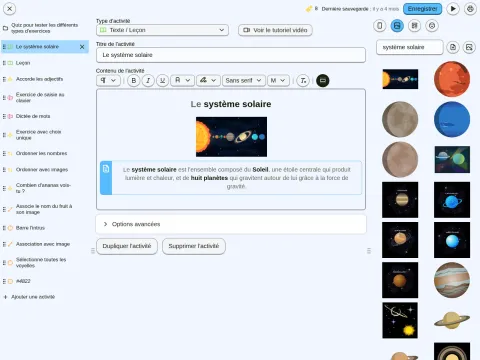480x360 pixels.
Task: Click the right panel resize handle
Action: click(369, 251)
